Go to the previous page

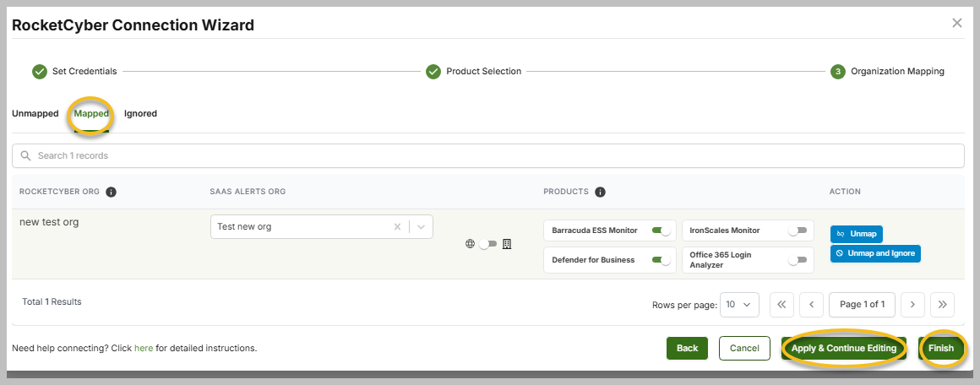(x=811, y=305)
